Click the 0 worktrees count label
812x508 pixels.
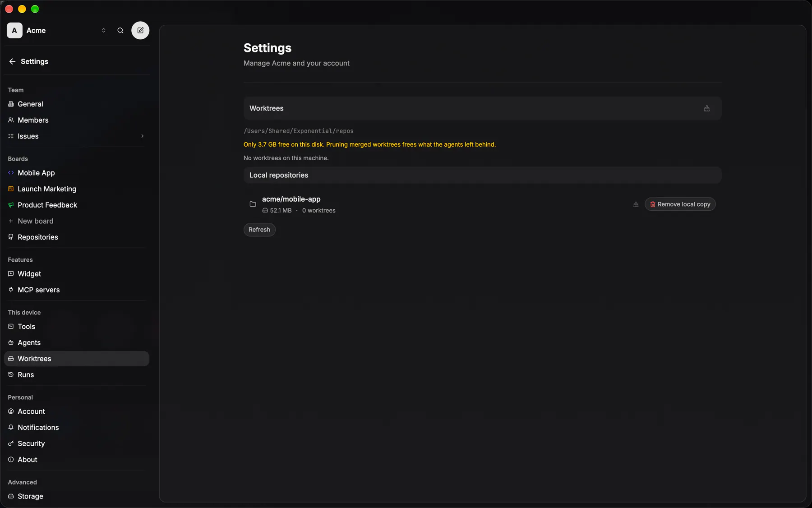[x=319, y=211]
